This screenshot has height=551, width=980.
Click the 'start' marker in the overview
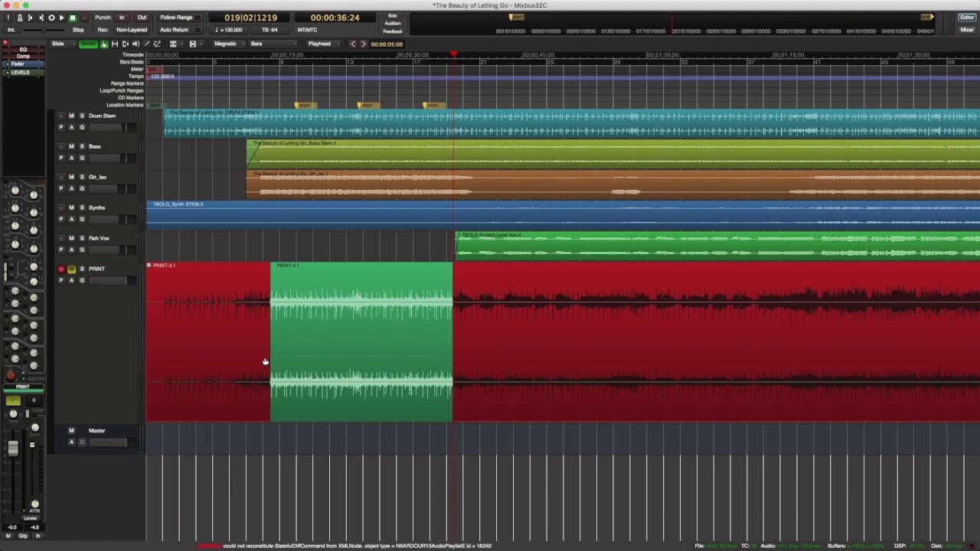pyautogui.click(x=517, y=17)
